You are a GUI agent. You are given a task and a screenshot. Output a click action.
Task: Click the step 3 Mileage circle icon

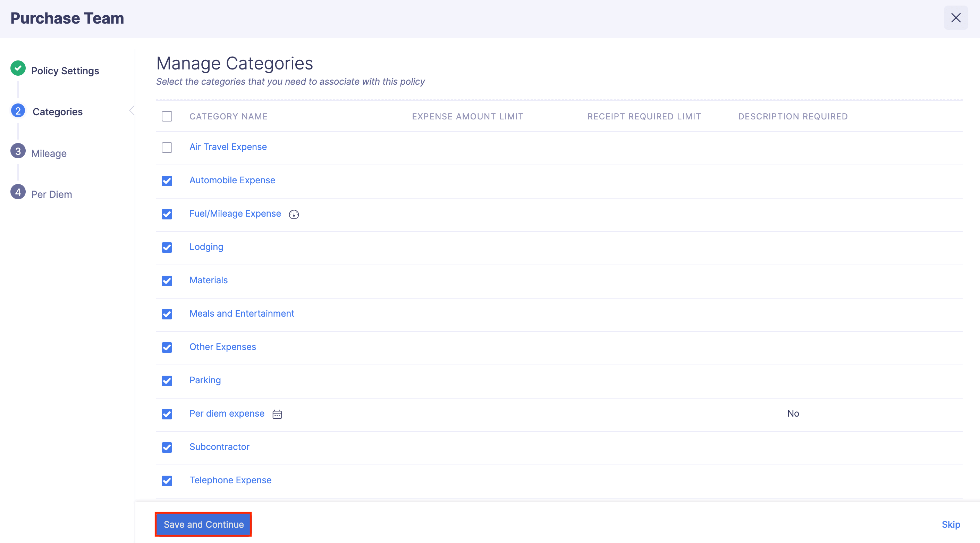(x=18, y=151)
